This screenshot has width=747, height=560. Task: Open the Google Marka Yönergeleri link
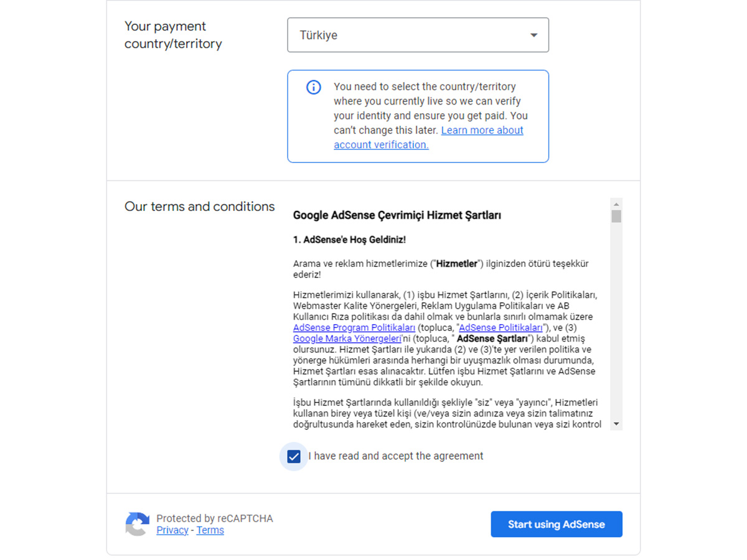click(x=347, y=338)
